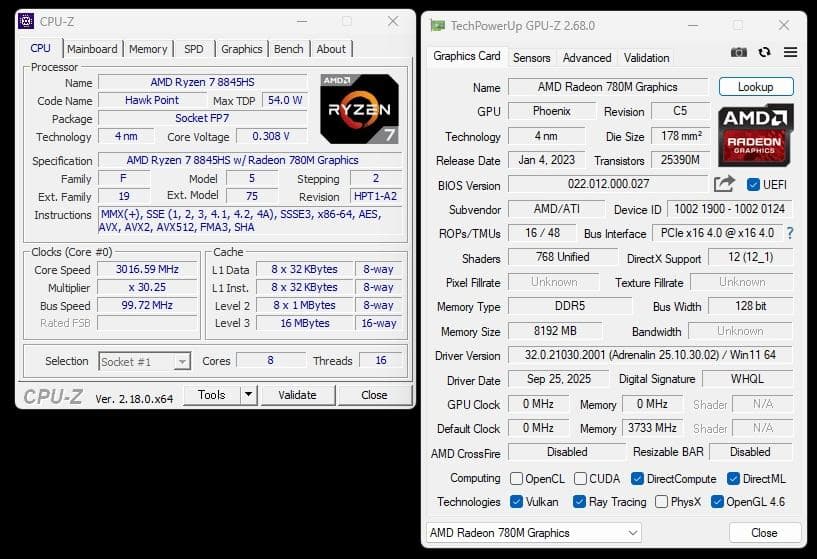Open the GPU-Z hamburger menu icon
The width and height of the screenshot is (817, 559).
[790, 52]
